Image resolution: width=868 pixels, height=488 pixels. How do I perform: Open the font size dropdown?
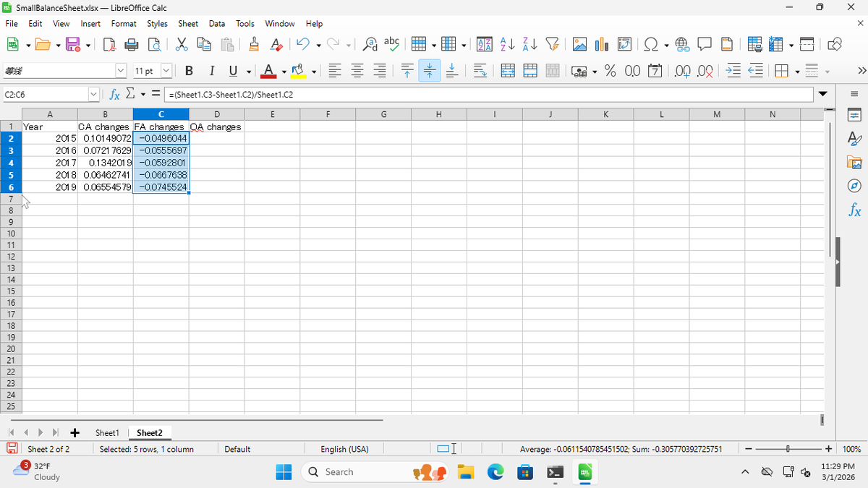pyautogui.click(x=166, y=71)
